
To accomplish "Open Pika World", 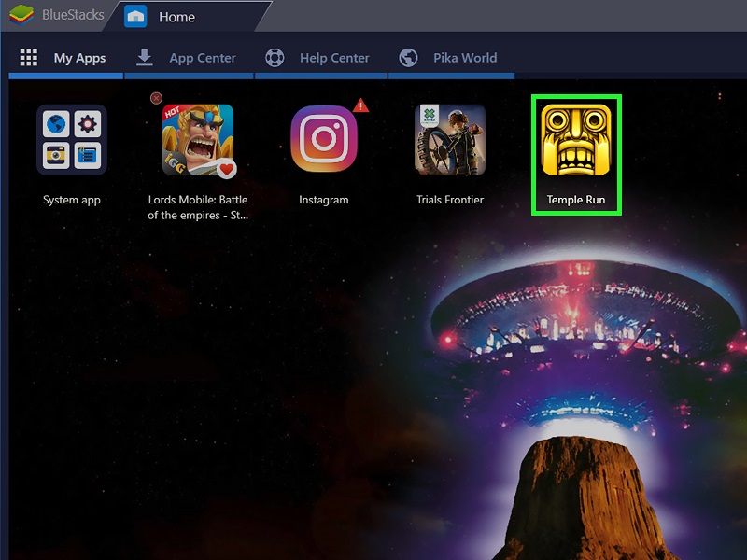I will (465, 58).
